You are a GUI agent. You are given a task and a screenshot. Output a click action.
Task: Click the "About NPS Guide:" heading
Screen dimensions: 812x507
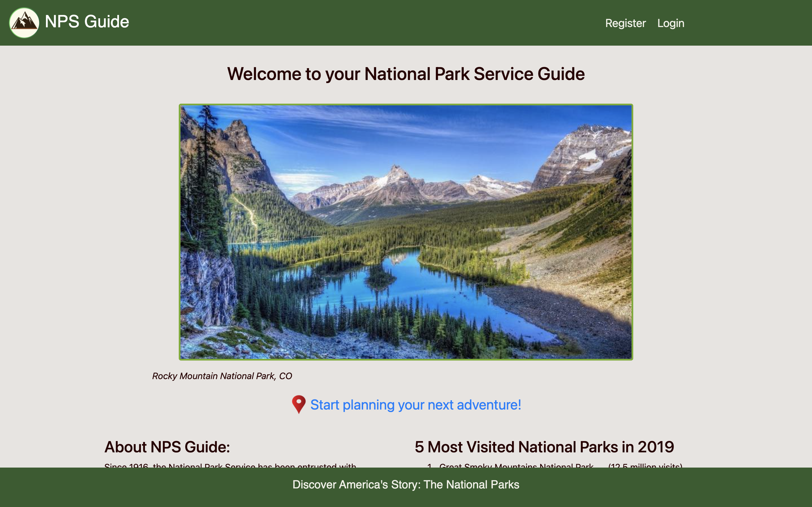[167, 446]
